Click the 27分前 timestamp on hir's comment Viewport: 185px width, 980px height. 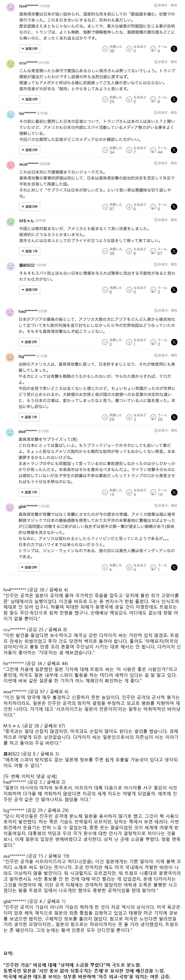42,113
